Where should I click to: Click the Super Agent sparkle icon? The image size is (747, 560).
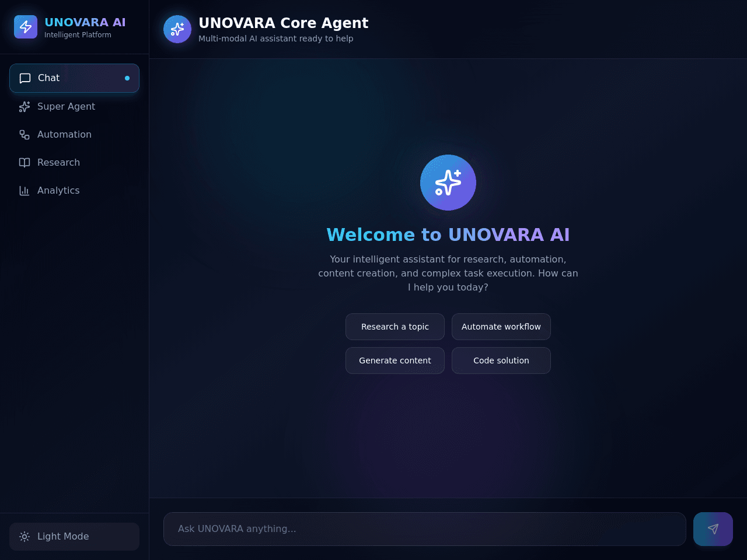click(25, 107)
